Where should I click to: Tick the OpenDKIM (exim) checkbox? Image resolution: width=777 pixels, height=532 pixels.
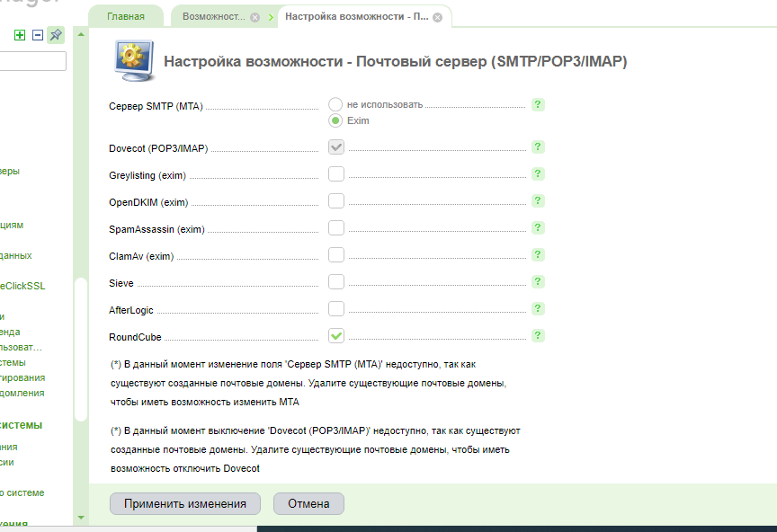[x=336, y=201]
